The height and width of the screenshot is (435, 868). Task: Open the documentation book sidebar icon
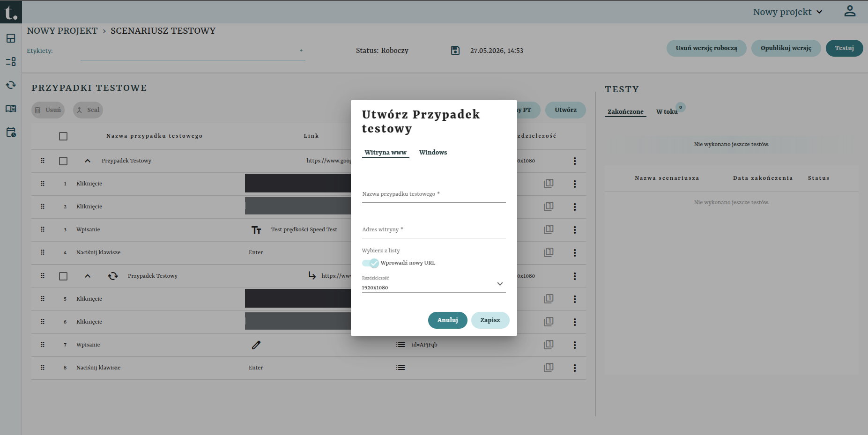coord(11,109)
